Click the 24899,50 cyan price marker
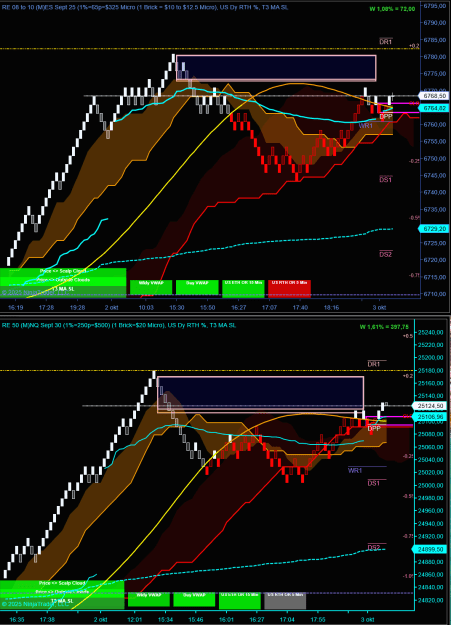Screen dimensions: 451x625 (x=432, y=549)
